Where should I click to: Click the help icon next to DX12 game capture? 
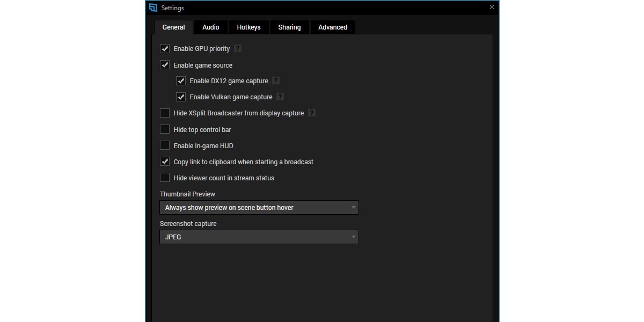click(x=276, y=81)
